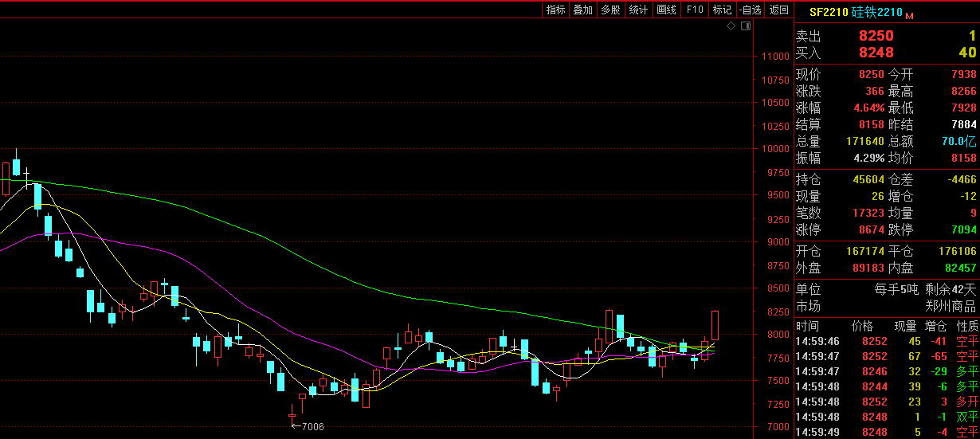980x439 pixels.
Task: Open the 统计 statistics tool
Action: [x=638, y=10]
